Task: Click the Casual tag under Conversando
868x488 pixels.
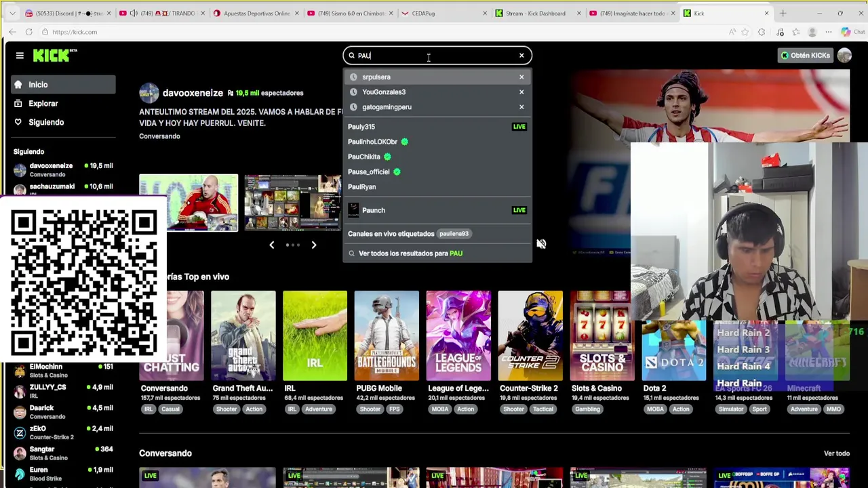Action: (170, 409)
